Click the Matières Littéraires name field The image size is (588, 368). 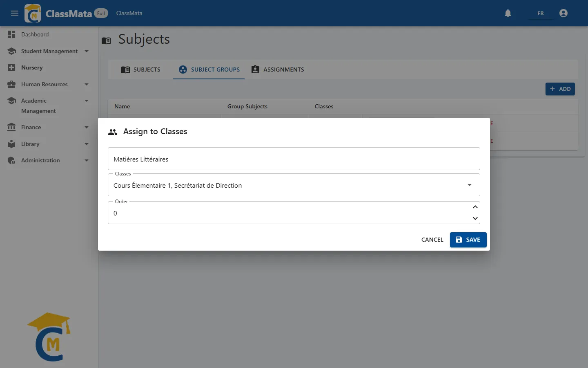pyautogui.click(x=294, y=159)
